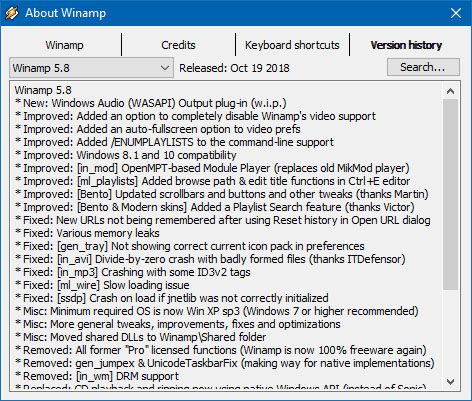This screenshot has height=401, width=472.
Task: Click the Playlist Search feature (thanks Victor) line
Action: tap(215, 207)
